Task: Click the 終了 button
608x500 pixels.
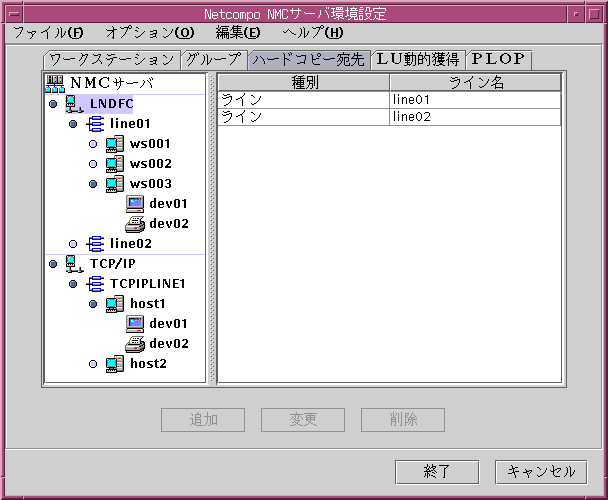Action: coord(437,472)
